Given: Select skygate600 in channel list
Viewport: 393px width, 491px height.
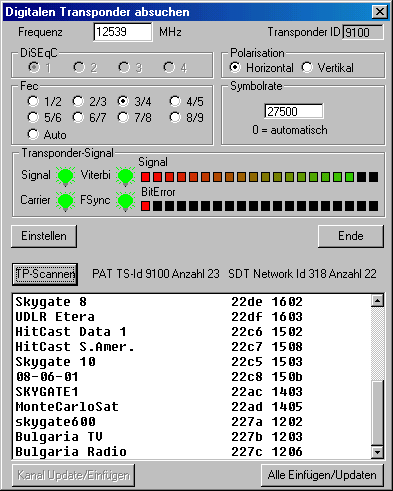Looking at the screenshot, I should pyautogui.click(x=192, y=422).
